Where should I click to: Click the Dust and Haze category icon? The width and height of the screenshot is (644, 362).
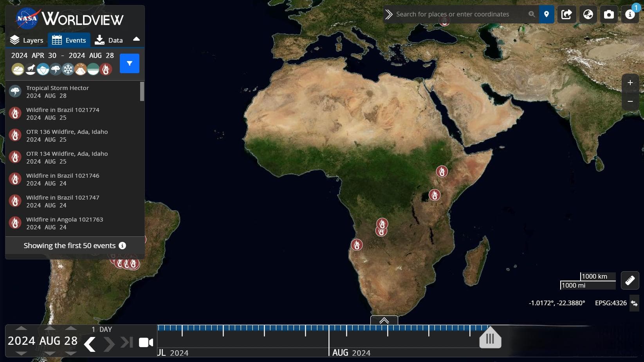18,69
